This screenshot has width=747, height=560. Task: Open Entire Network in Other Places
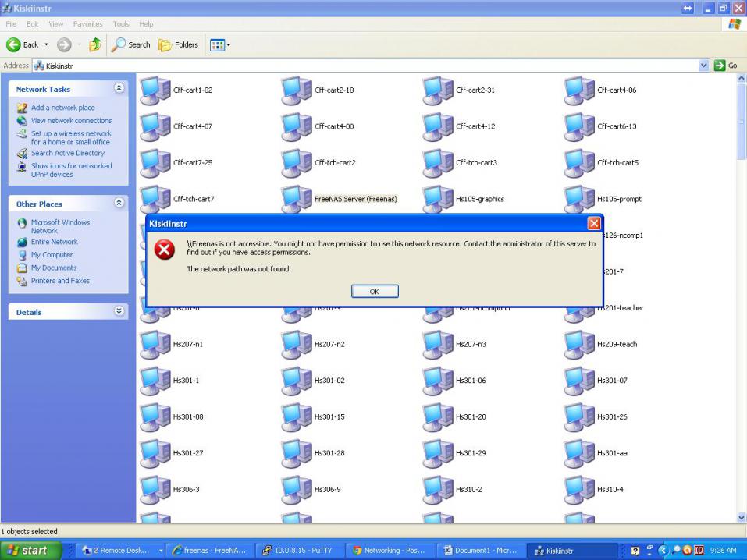click(55, 242)
